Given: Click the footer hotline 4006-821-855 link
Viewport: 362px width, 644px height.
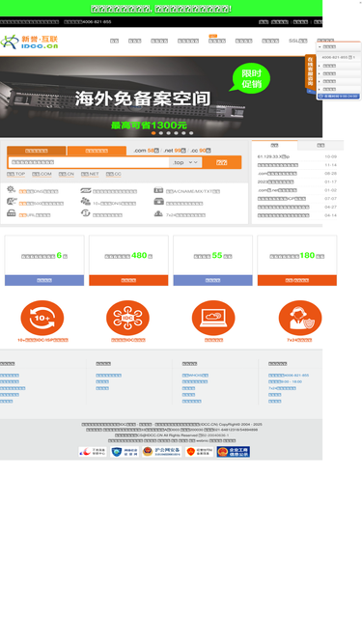Looking at the screenshot, I should [289, 376].
